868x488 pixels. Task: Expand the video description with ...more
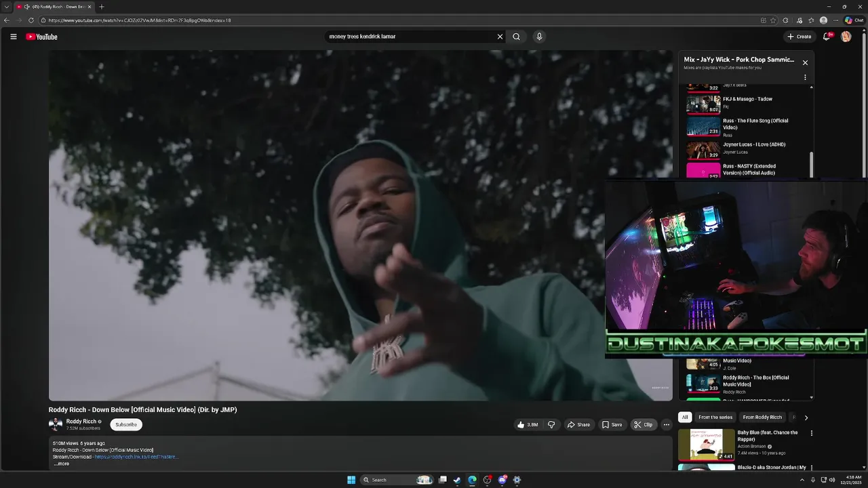point(62,464)
